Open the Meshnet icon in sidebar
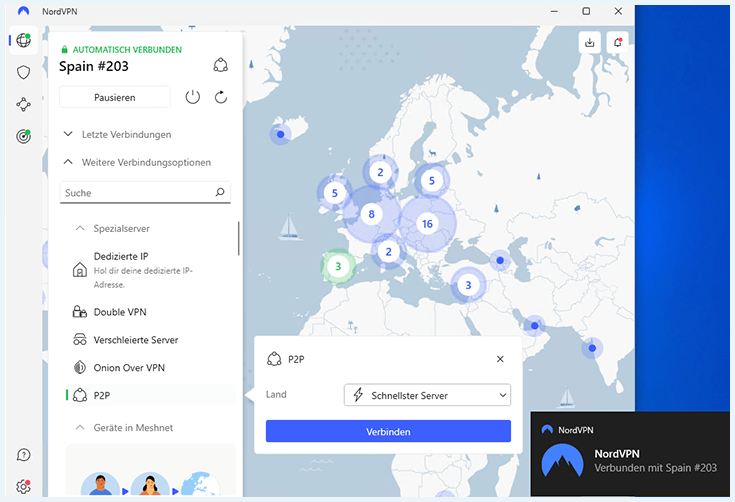This screenshot has height=502, width=735. 23,104
